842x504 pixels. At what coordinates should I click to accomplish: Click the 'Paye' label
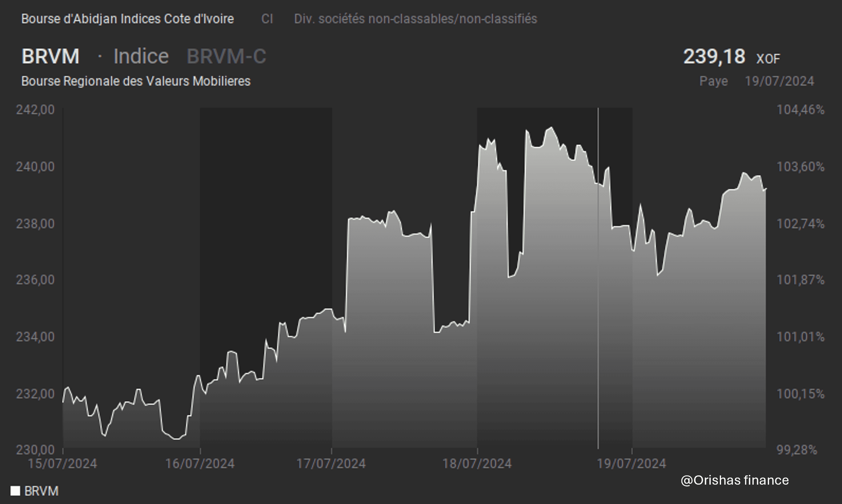[x=714, y=81]
